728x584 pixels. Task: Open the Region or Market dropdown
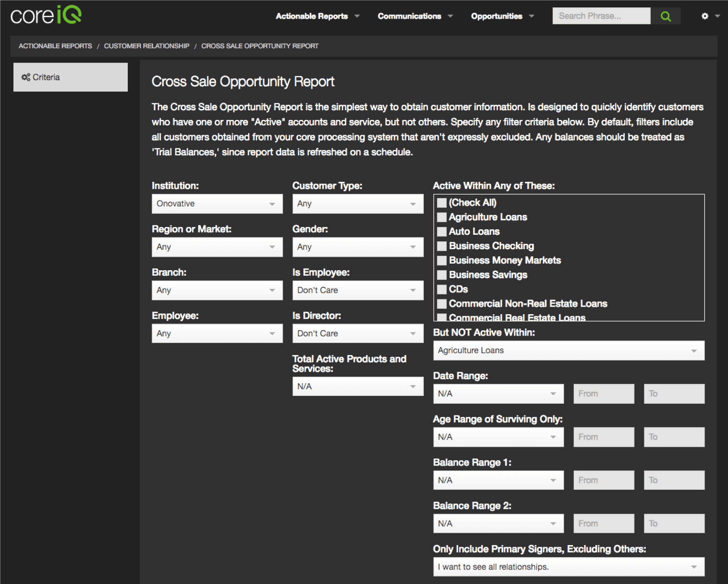tap(217, 247)
